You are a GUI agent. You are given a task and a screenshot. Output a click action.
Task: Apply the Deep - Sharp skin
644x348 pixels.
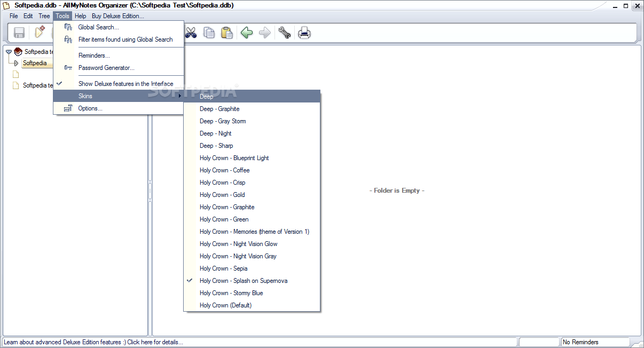click(252, 146)
